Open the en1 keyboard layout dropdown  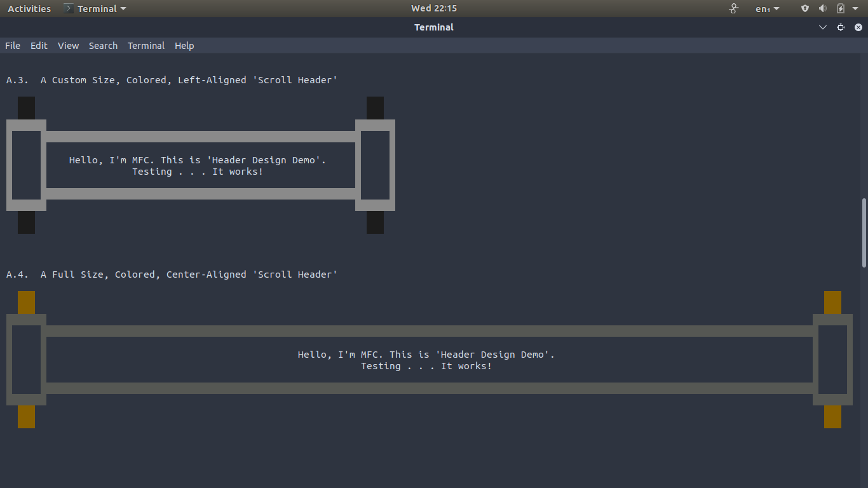[x=766, y=9]
